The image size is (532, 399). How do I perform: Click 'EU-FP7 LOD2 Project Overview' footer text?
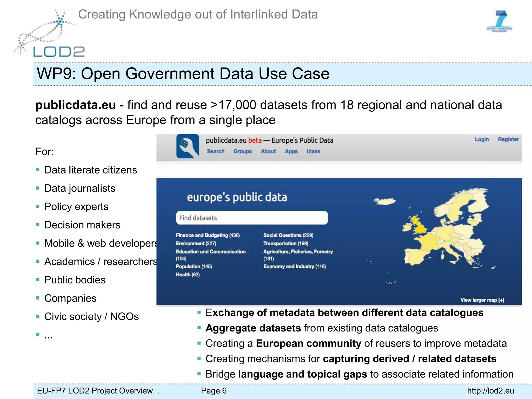[95, 391]
